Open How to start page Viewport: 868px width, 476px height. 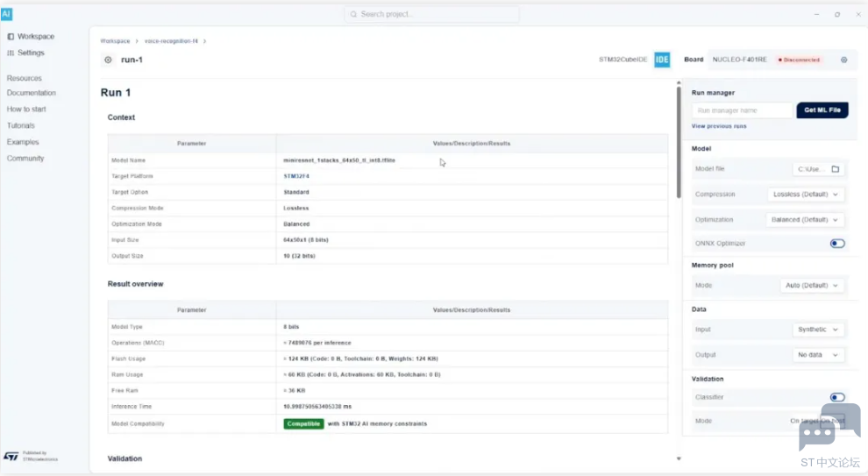[x=26, y=109]
